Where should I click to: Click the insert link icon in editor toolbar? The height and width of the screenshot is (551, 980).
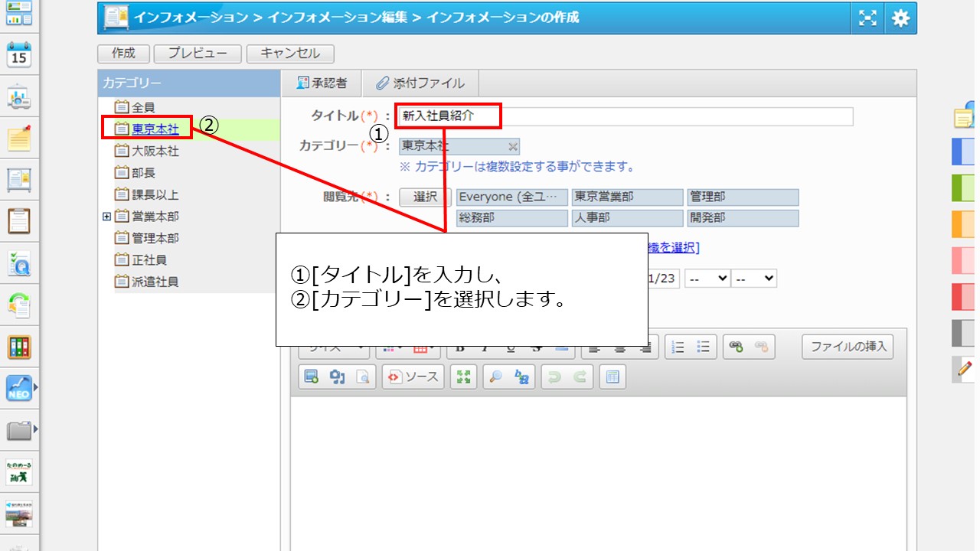click(736, 347)
